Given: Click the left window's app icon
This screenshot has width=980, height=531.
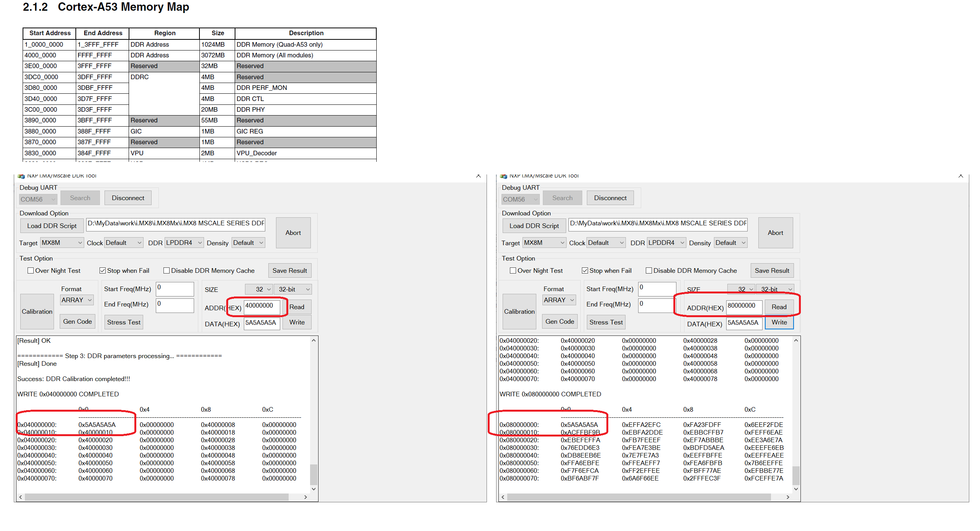Looking at the screenshot, I should point(21,176).
